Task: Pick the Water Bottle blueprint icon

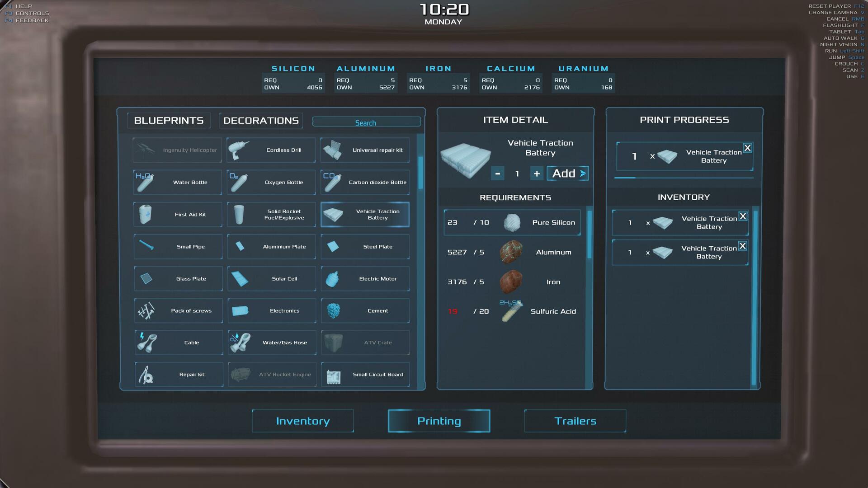Action: [145, 182]
